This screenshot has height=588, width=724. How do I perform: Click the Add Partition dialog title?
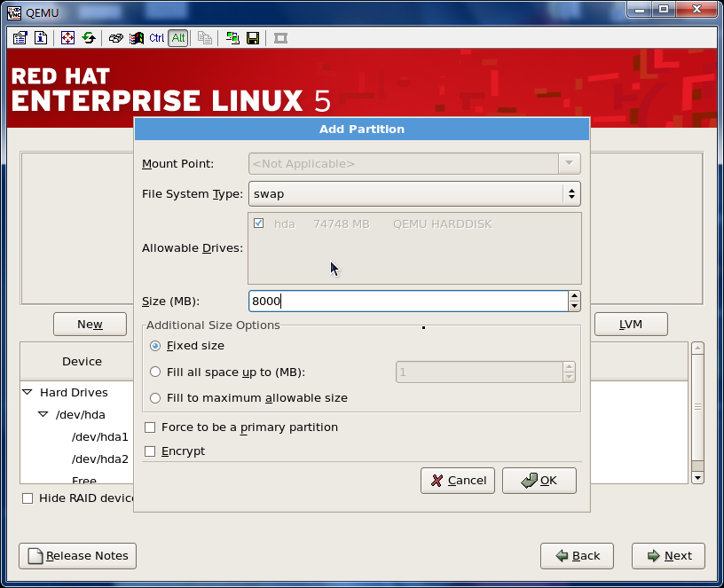(x=362, y=129)
